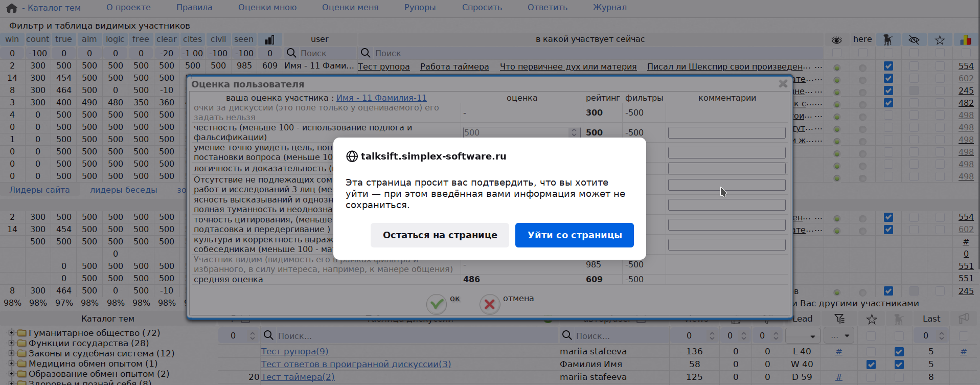Toggle the star checkbox in row 482

940,103
